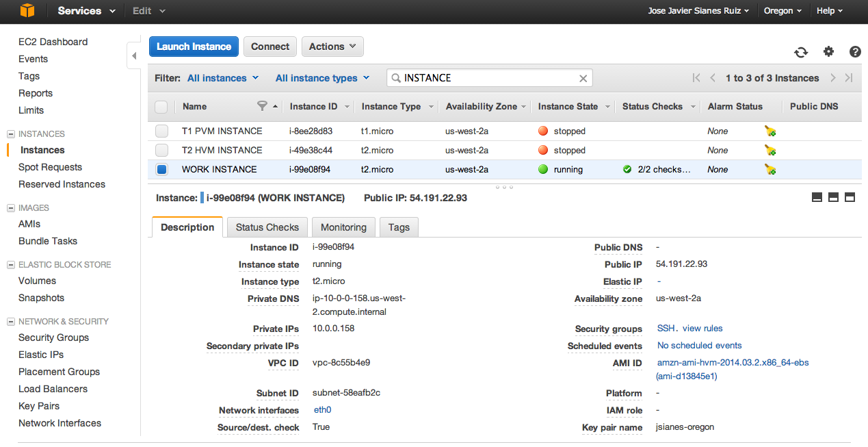Click the AWS orange cube logo
Image resolution: width=868 pixels, height=447 pixels.
[27, 10]
